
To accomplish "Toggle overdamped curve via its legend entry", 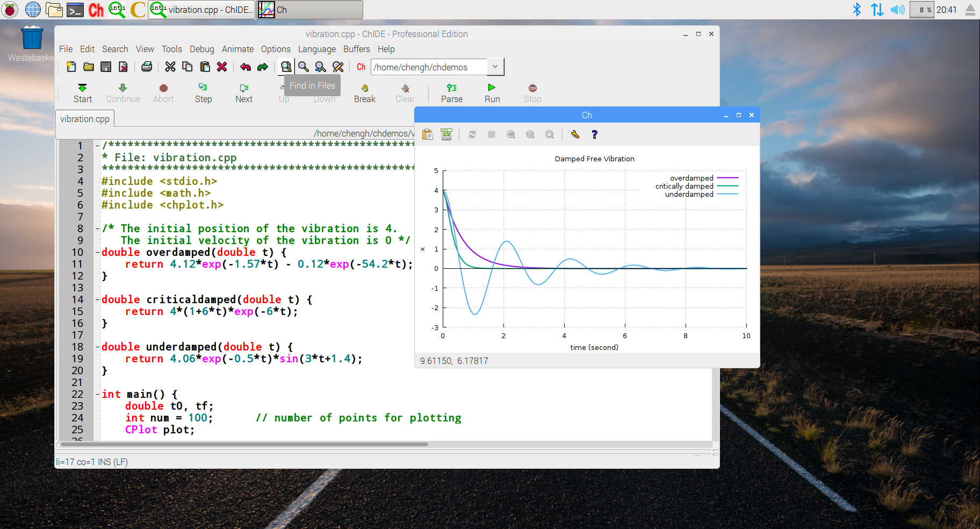I will pyautogui.click(x=691, y=178).
